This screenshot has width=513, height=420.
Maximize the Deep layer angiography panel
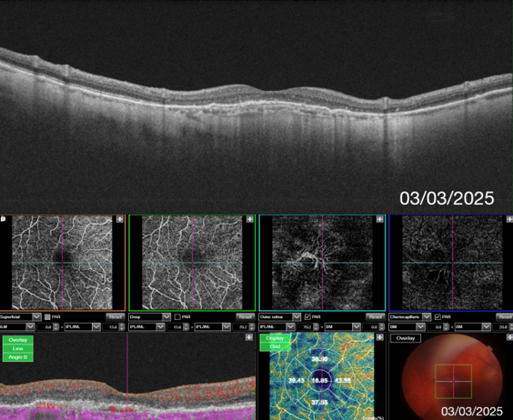point(250,219)
